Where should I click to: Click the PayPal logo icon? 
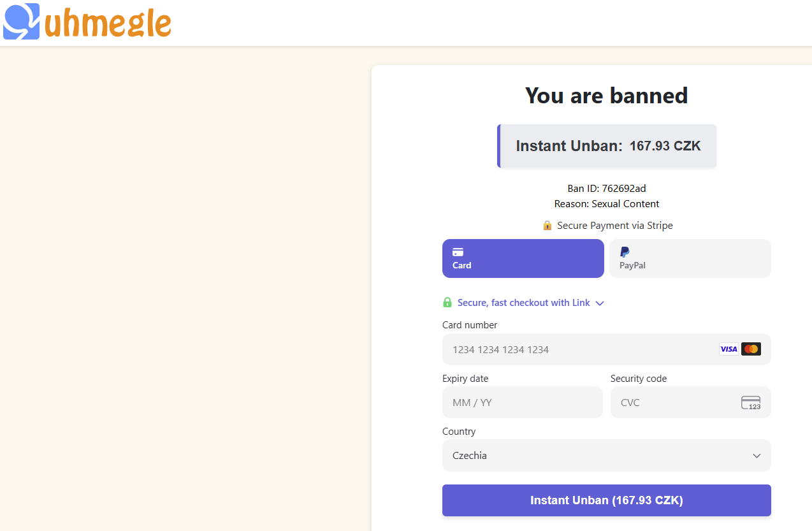click(625, 252)
